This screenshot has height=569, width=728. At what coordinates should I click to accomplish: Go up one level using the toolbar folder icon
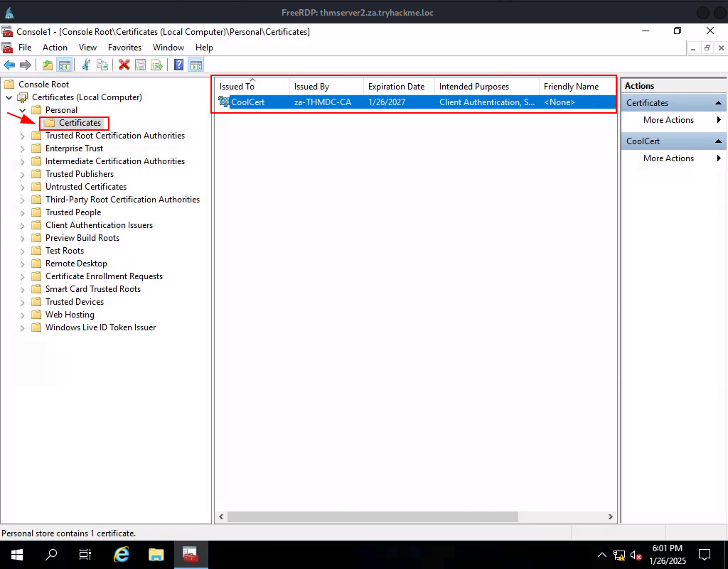click(48, 65)
